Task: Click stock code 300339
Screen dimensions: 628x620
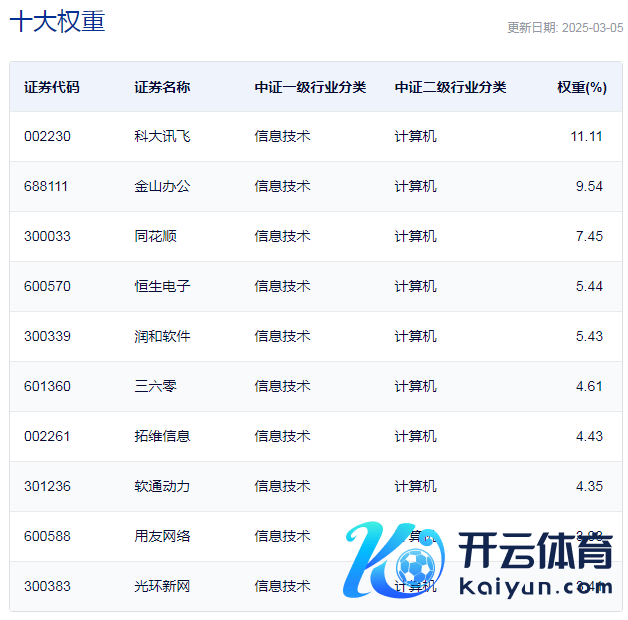Action: (47, 336)
